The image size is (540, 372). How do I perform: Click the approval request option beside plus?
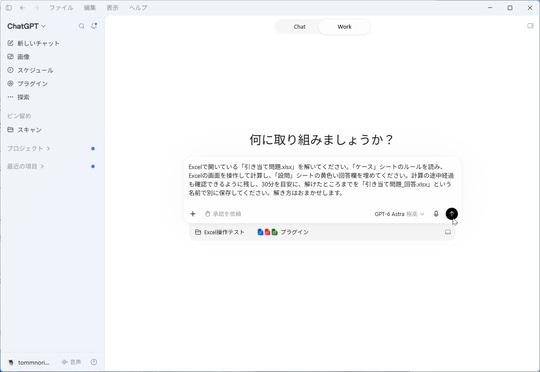point(223,214)
